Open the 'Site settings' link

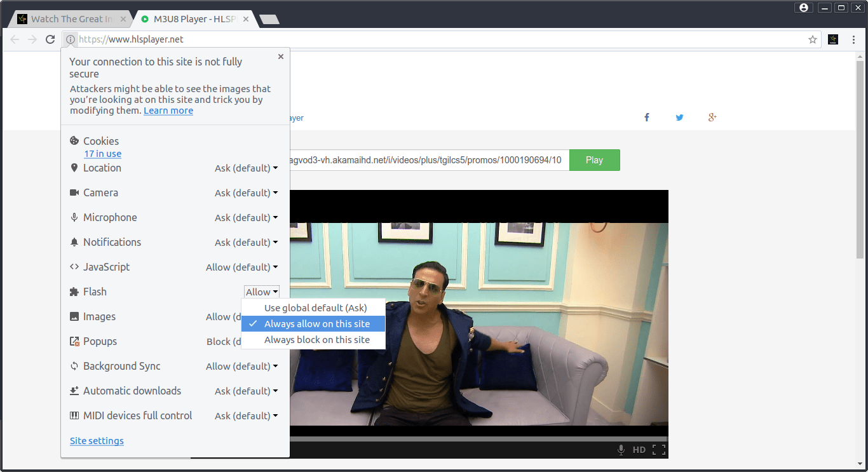point(97,441)
